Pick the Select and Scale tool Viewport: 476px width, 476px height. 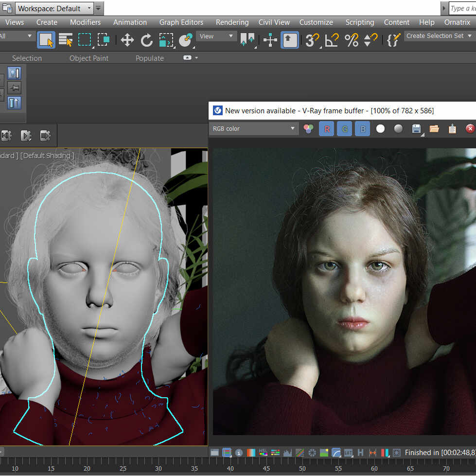click(x=166, y=40)
